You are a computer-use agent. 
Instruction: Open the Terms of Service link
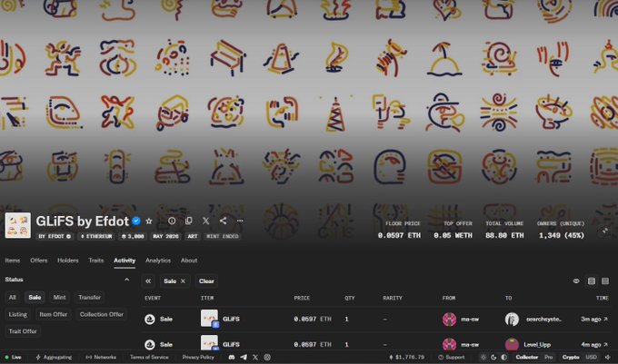click(149, 358)
